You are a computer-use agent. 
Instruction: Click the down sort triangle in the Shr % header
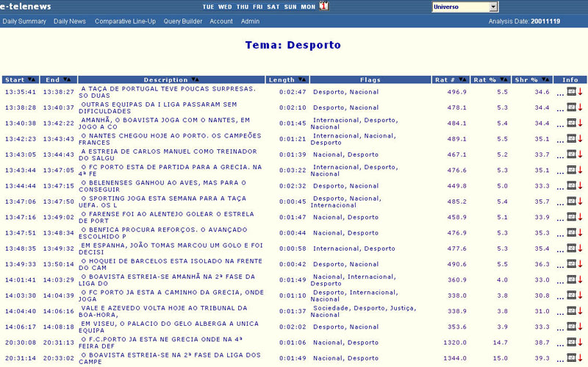(543, 79)
